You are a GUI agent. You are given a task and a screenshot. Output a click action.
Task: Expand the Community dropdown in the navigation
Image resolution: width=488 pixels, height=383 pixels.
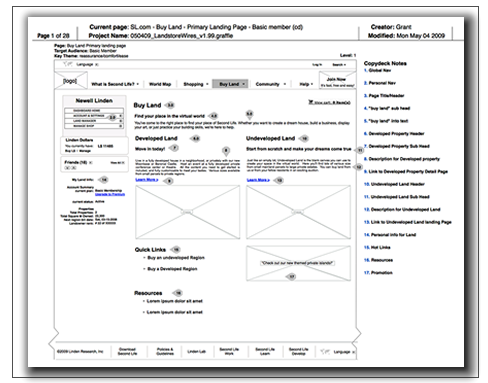271,84
